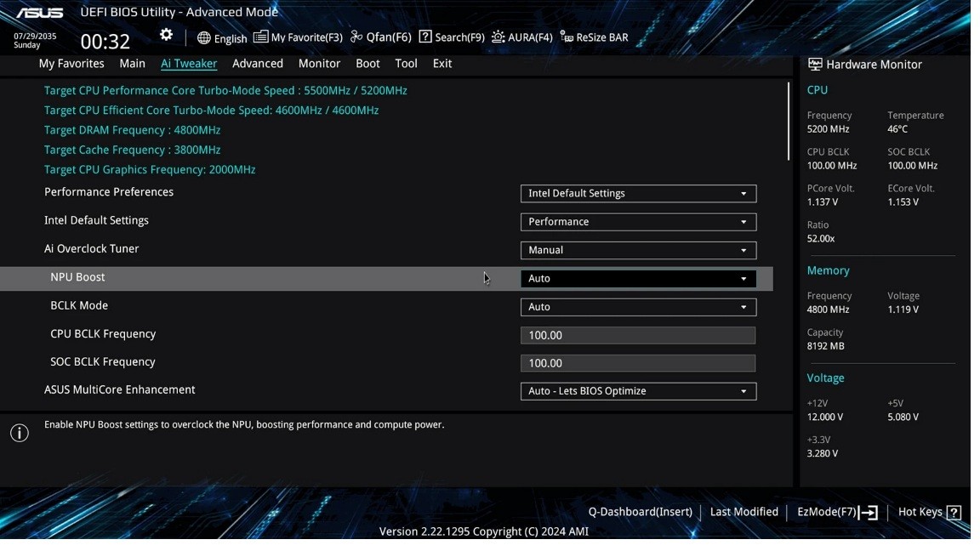Image resolution: width=980 pixels, height=551 pixels.
Task: Click the +12V 12.000 V reading
Action: [825, 418]
